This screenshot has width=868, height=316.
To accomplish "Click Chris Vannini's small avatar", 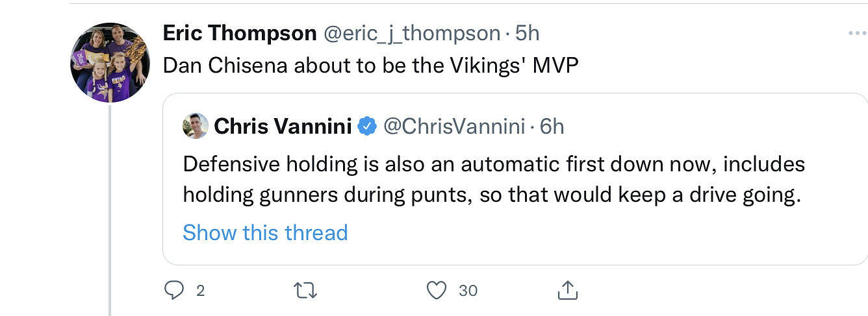I will (x=196, y=126).
